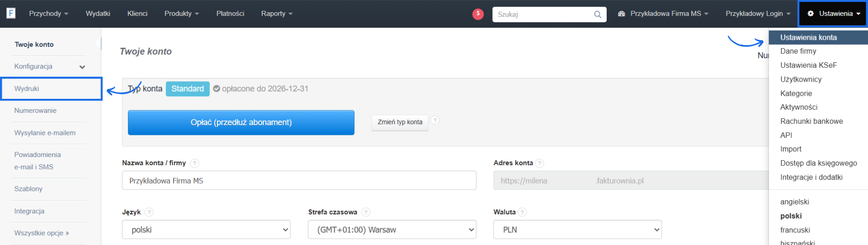This screenshot has height=245, width=868.
Task: Click the Fakturownia F logo icon
Action: [x=11, y=14]
